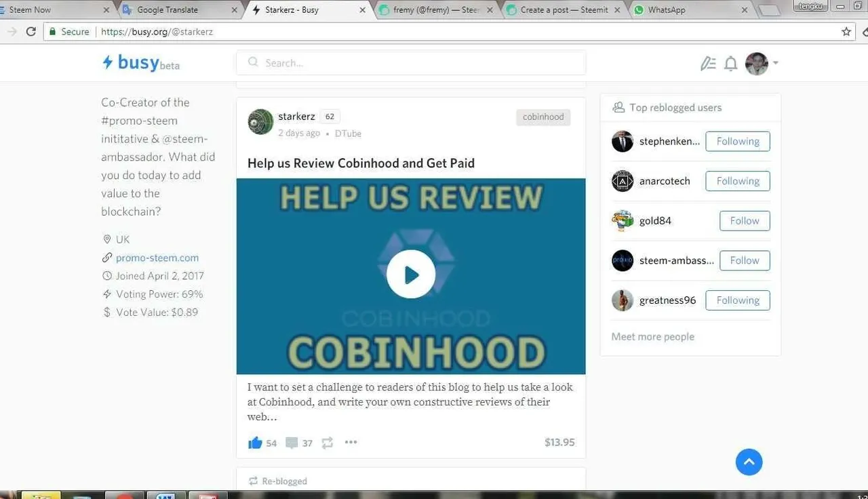Click the reputation badge 62
Image resolution: width=868 pixels, height=499 pixels.
pyautogui.click(x=330, y=117)
